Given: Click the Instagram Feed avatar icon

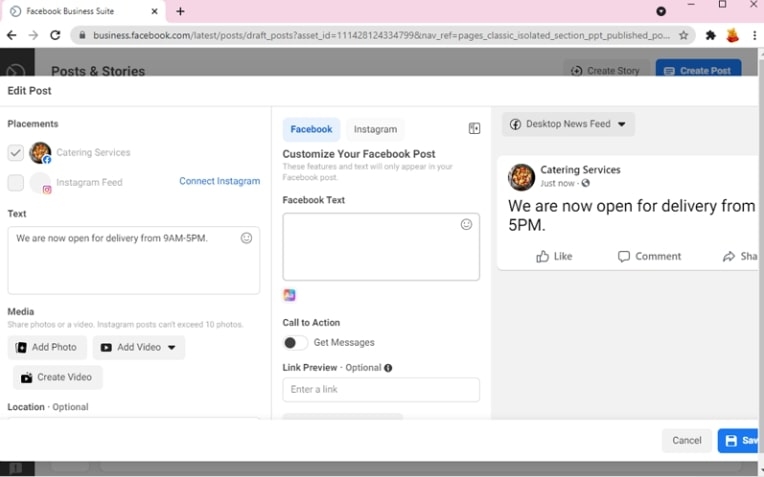Looking at the screenshot, I should point(40,183).
